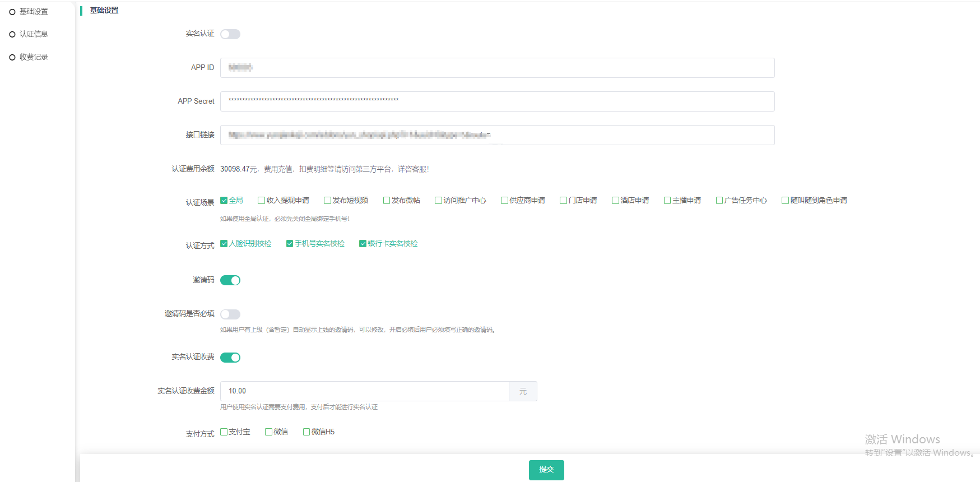Image resolution: width=980 pixels, height=482 pixels.
Task: Click the 实名认证收费金额 amount field
Action: pos(364,391)
